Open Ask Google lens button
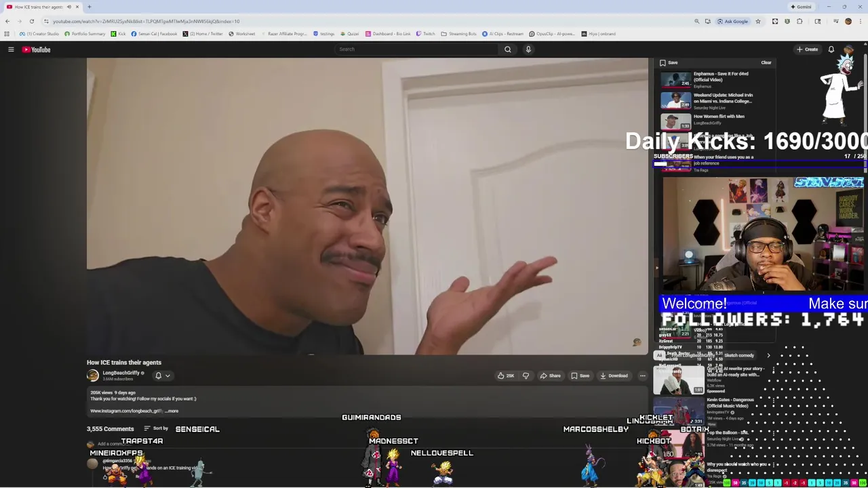 pyautogui.click(x=732, y=21)
